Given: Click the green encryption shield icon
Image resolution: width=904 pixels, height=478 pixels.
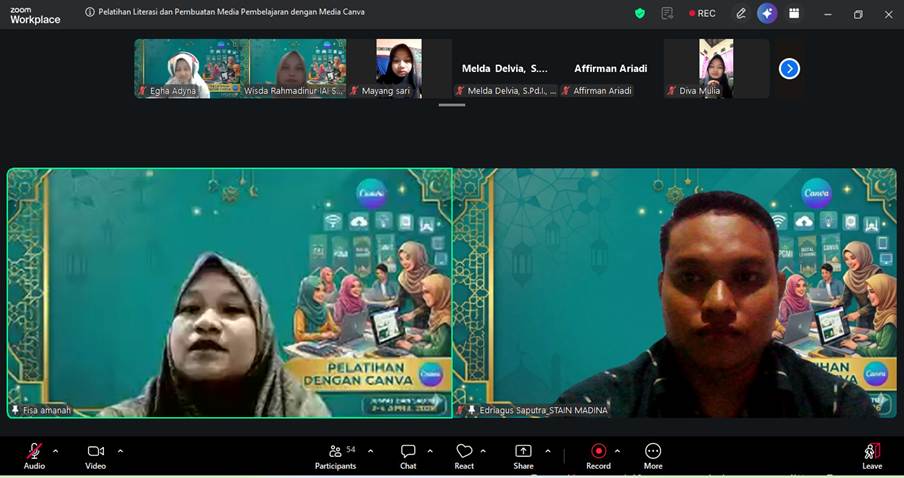Looking at the screenshot, I should pos(640,13).
